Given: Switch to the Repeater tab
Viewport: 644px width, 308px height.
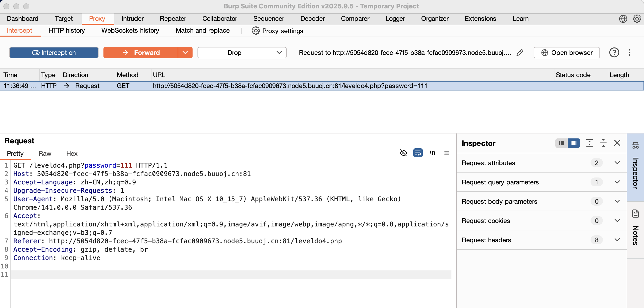Looking at the screenshot, I should click(x=173, y=19).
